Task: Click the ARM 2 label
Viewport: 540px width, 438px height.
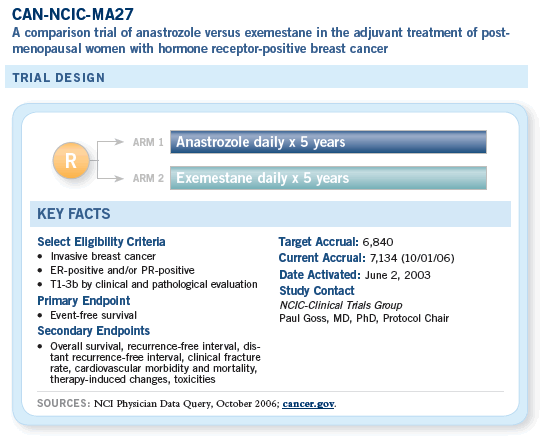Action: pos(148,178)
